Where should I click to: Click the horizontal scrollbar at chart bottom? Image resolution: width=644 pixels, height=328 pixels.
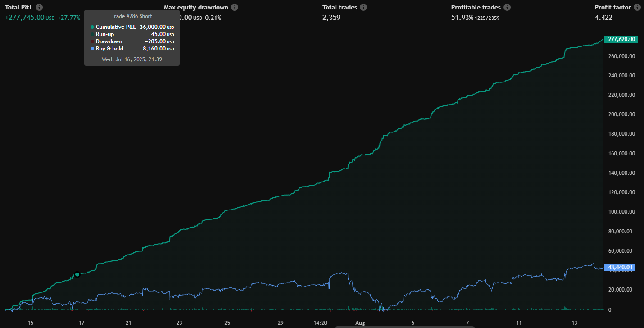click(405, 327)
